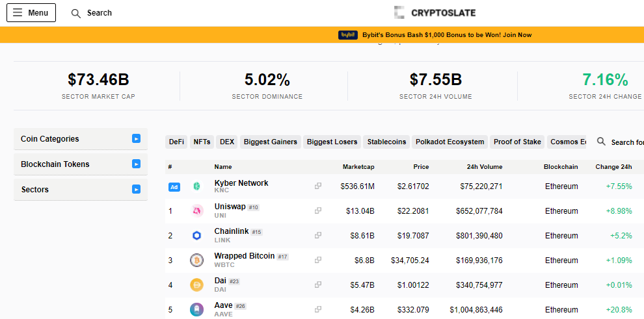Screen dimensions: 644x319
Task: Click the Search magnifier icon in header
Action: (75, 13)
